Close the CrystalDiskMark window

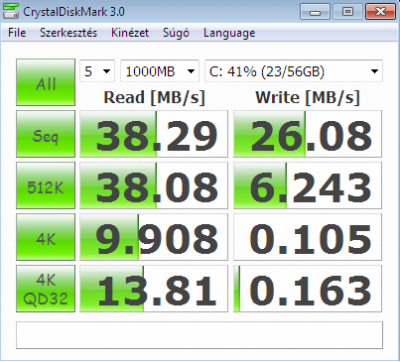(380, 12)
